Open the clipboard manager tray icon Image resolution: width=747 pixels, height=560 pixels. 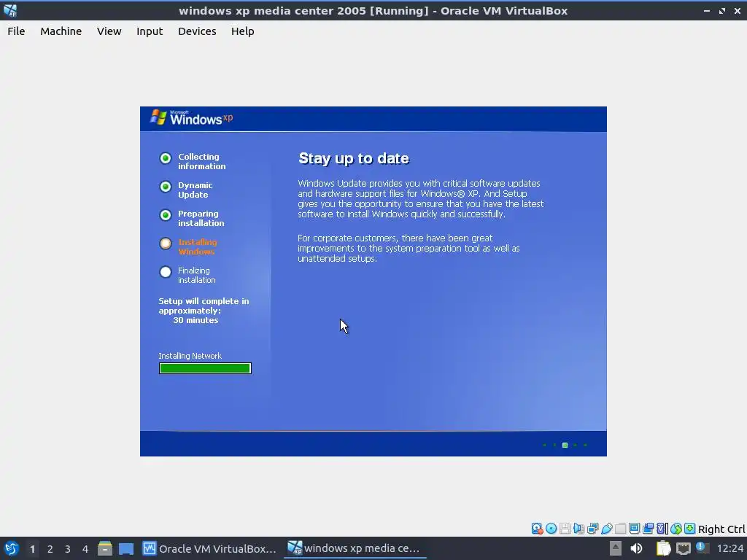[663, 548]
